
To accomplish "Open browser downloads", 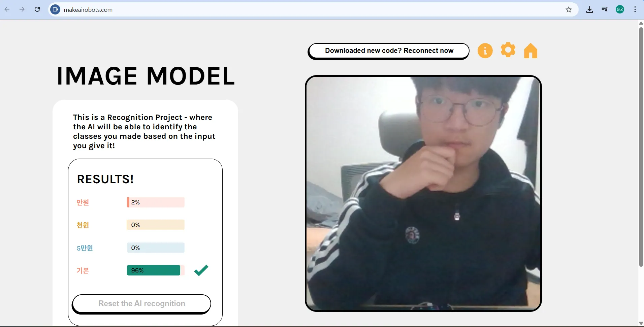I will 589,9.
